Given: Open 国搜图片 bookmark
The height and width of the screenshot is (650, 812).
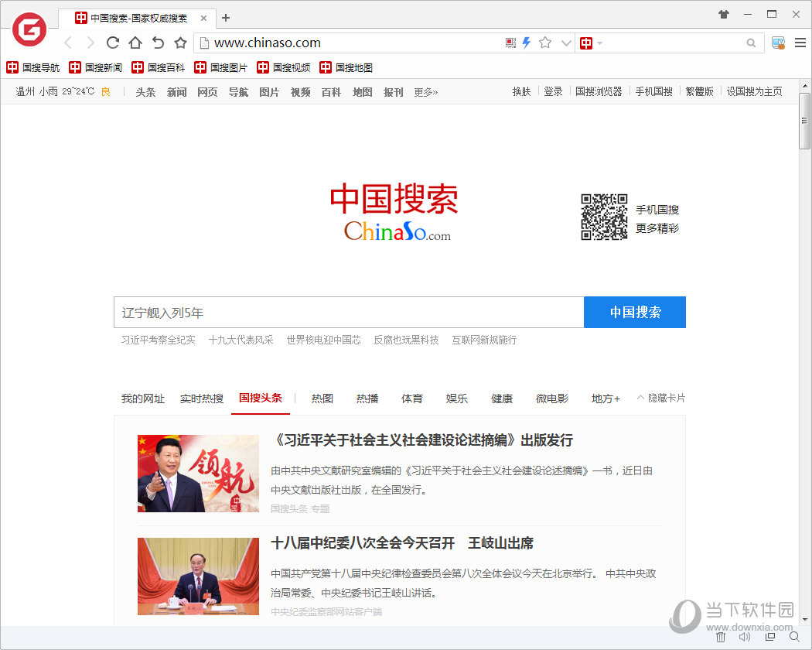Looking at the screenshot, I should click(220, 67).
